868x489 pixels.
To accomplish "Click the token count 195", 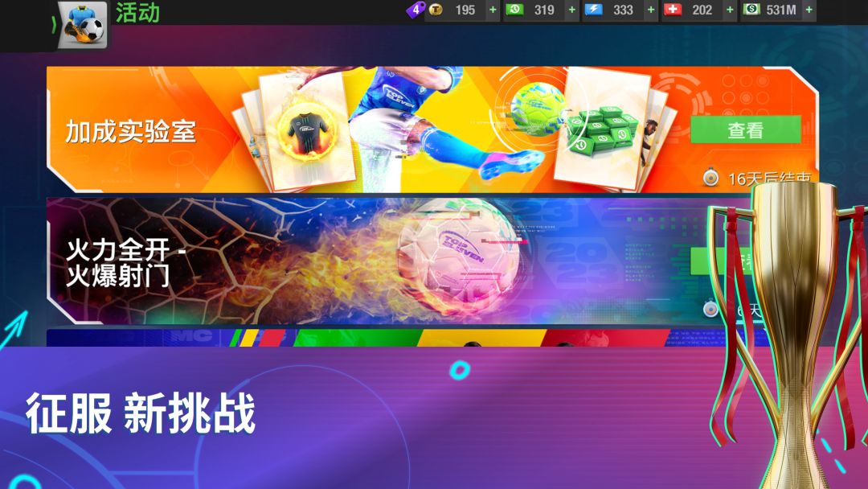I will pos(465,10).
